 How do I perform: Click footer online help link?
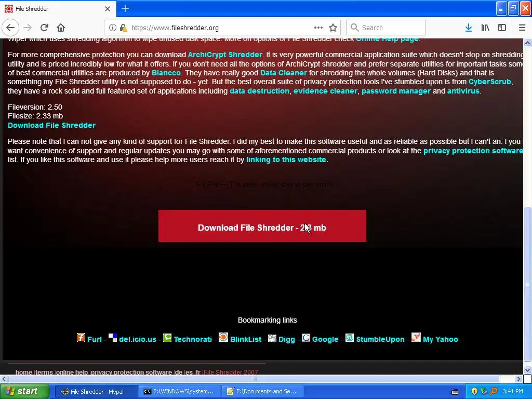(72, 372)
